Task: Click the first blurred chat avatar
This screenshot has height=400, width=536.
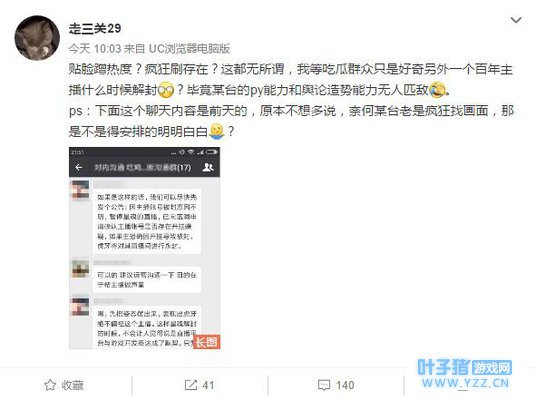Action: pos(80,190)
